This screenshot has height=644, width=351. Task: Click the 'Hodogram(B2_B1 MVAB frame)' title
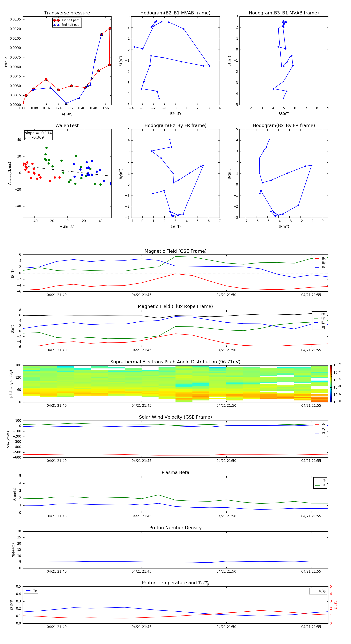pyautogui.click(x=175, y=13)
